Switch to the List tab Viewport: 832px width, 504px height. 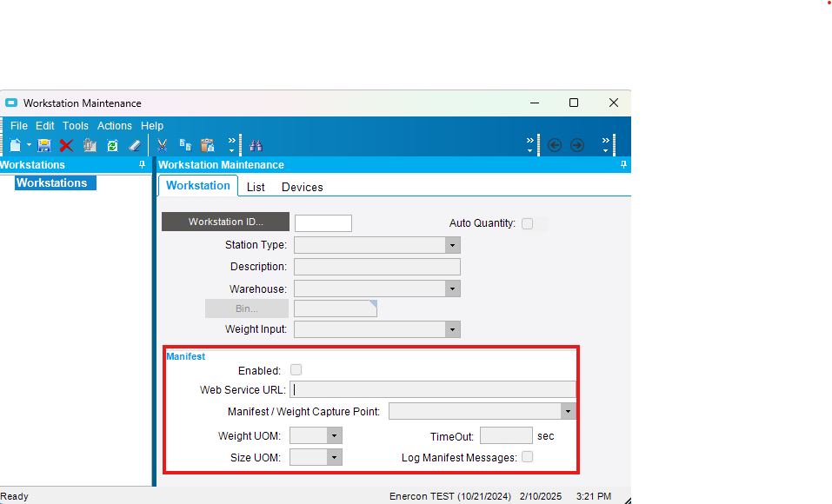pos(256,188)
